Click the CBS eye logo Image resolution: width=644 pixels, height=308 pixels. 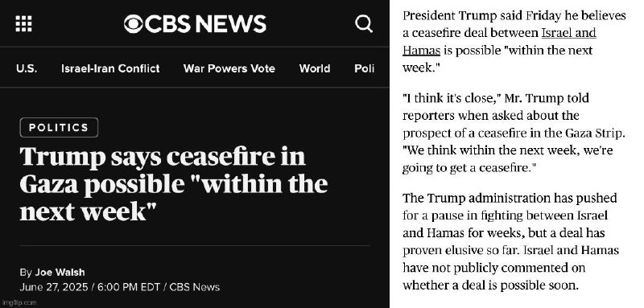point(133,24)
